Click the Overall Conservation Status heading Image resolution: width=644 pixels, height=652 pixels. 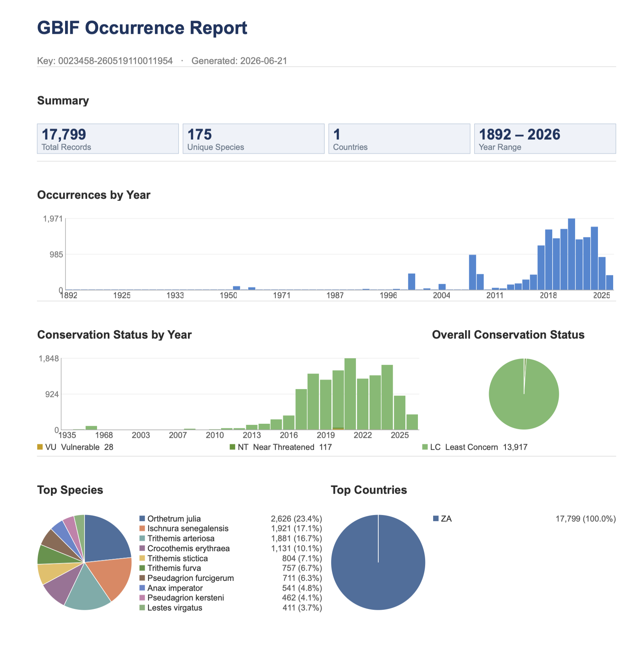[x=508, y=335]
